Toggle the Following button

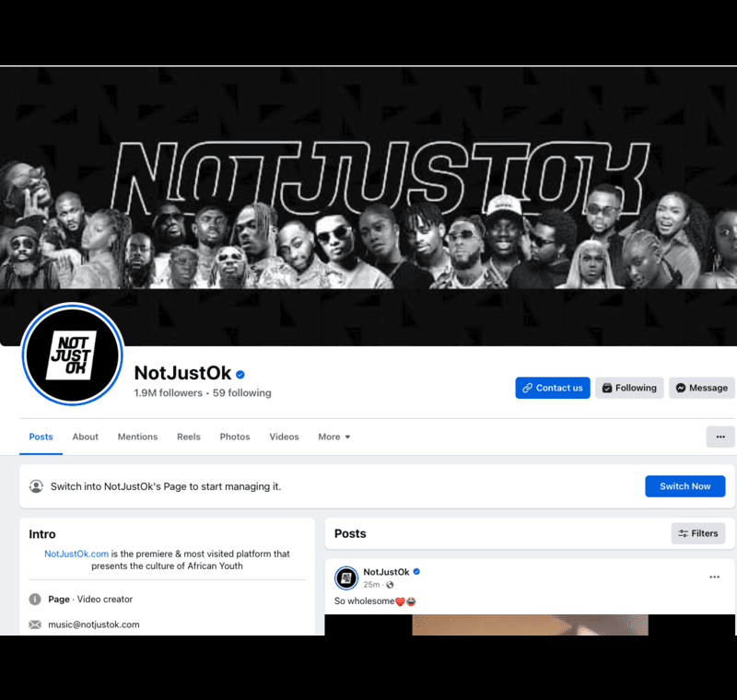pyautogui.click(x=629, y=388)
